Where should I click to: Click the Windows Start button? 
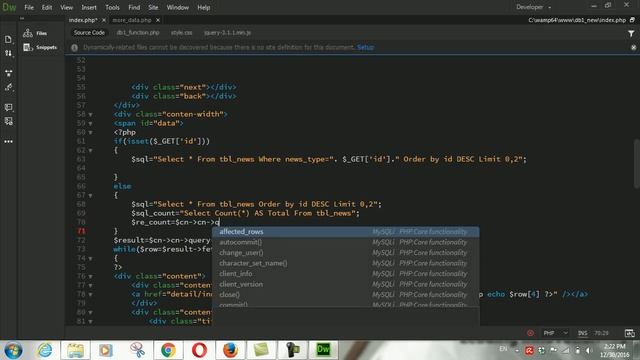(x=13, y=350)
